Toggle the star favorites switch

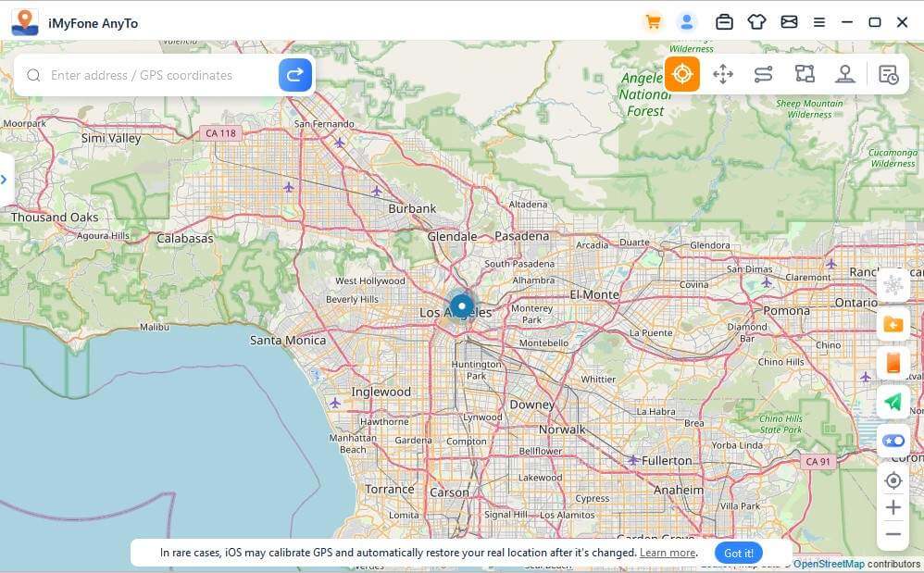click(893, 441)
